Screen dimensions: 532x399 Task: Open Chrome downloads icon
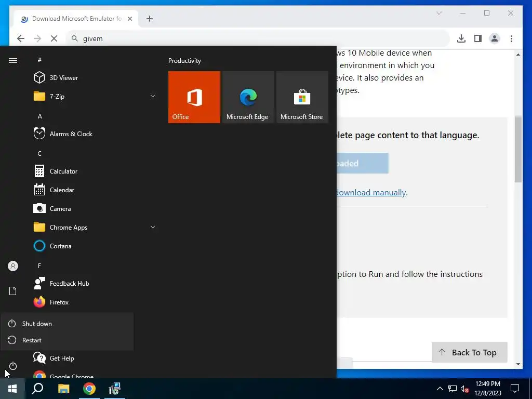(461, 38)
